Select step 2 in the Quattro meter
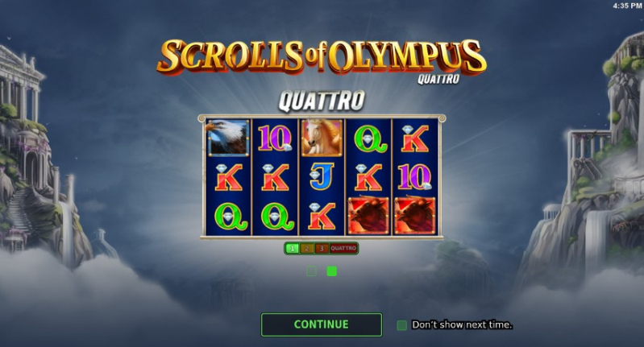 (x=307, y=248)
